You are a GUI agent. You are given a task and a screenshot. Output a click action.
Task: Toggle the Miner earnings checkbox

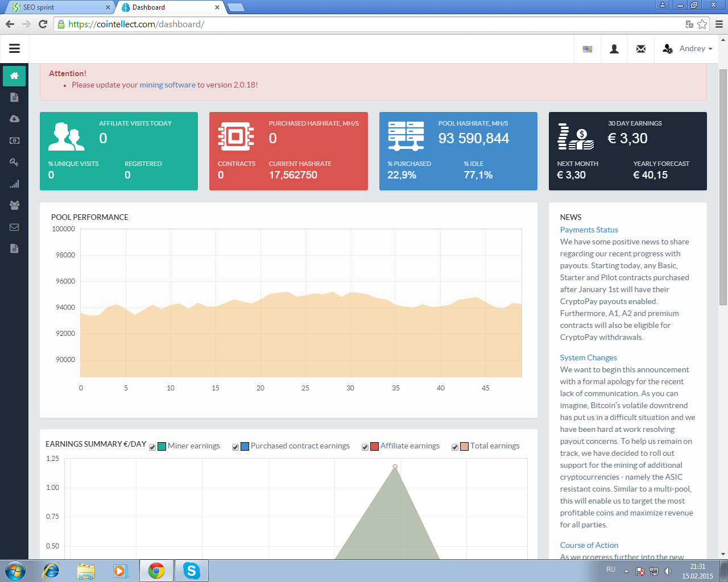(152, 447)
